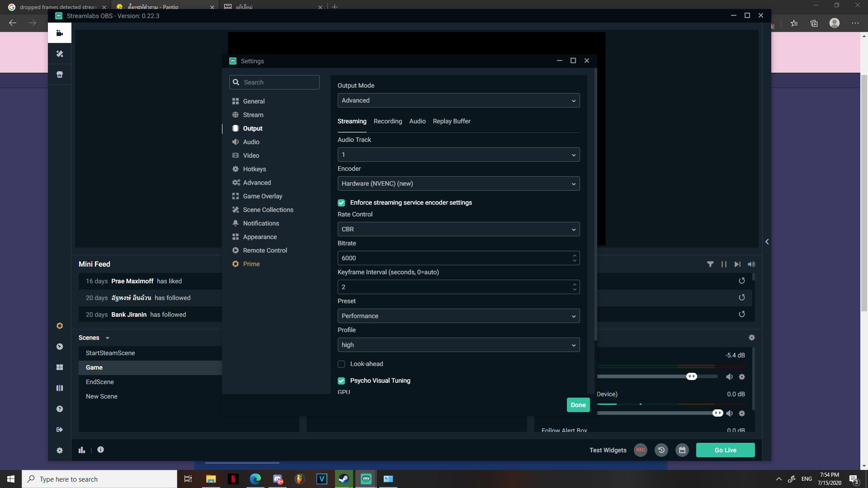Click the logout icon in left sidebar
This screenshot has width=868, height=488.
pos(59,430)
